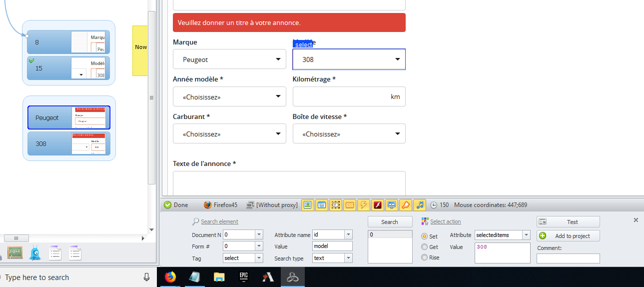Toggle the popup window icon in status bar
Screen dimensions: 644x287
(x=321, y=204)
